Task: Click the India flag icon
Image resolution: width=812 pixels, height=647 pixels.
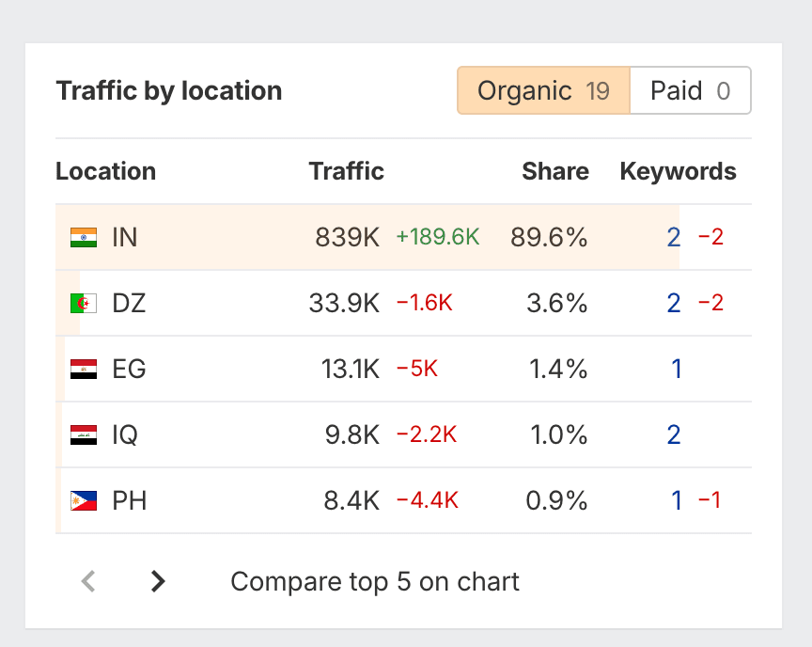Action: pos(84,238)
